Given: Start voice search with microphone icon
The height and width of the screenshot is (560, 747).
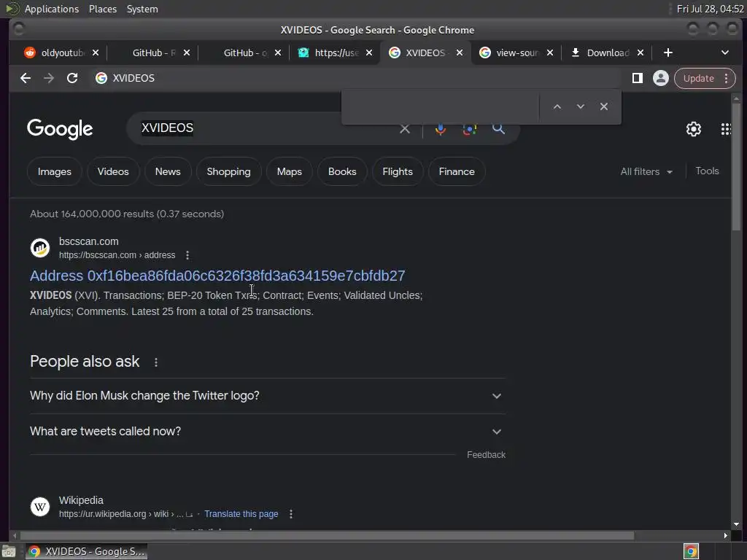Looking at the screenshot, I should point(441,129).
